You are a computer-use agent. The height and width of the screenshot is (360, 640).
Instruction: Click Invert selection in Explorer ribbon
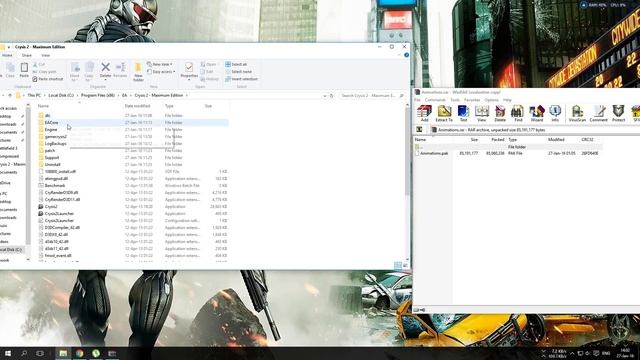(241, 79)
